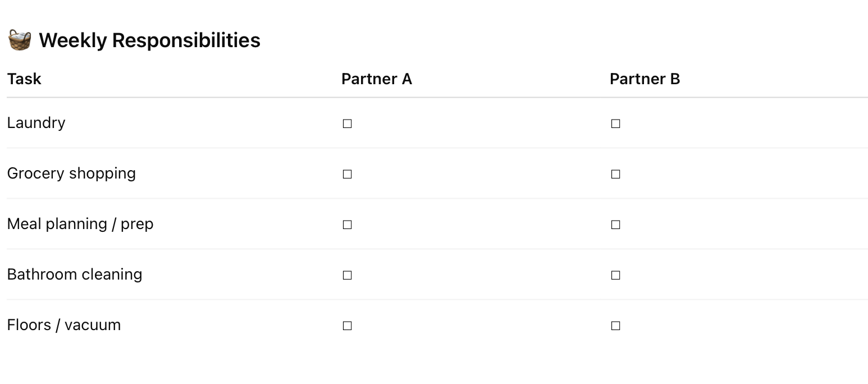Select the Partner A column header
Image resolution: width=868 pixels, height=384 pixels.
pos(377,79)
